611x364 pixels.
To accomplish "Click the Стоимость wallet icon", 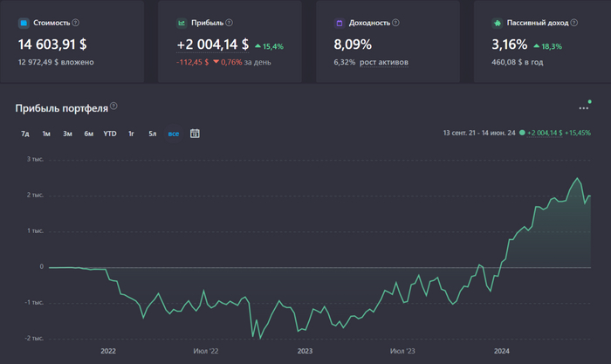I will (x=24, y=23).
